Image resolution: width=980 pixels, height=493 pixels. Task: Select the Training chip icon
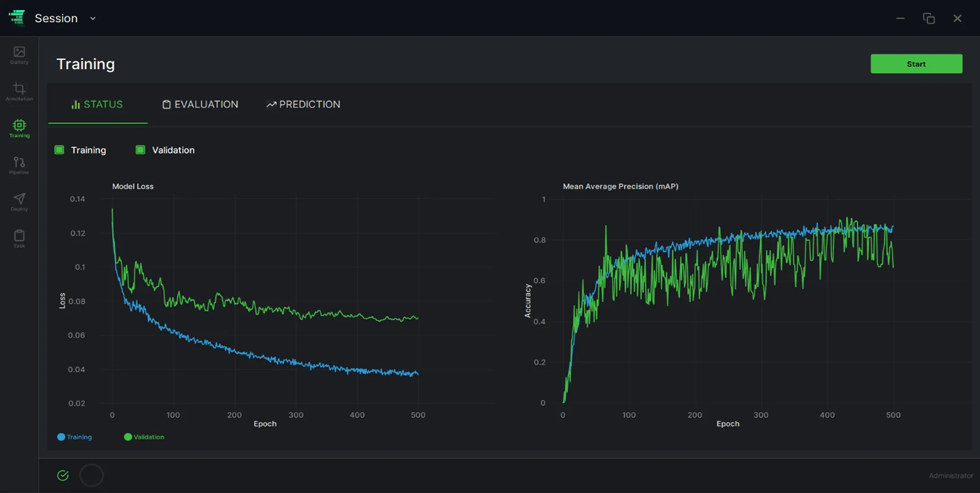[19, 129]
